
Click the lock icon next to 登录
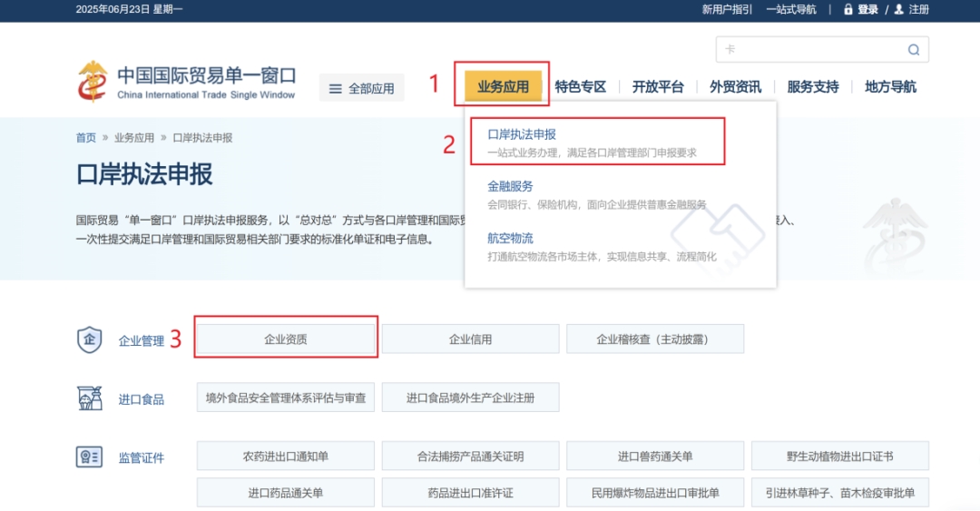point(848,9)
